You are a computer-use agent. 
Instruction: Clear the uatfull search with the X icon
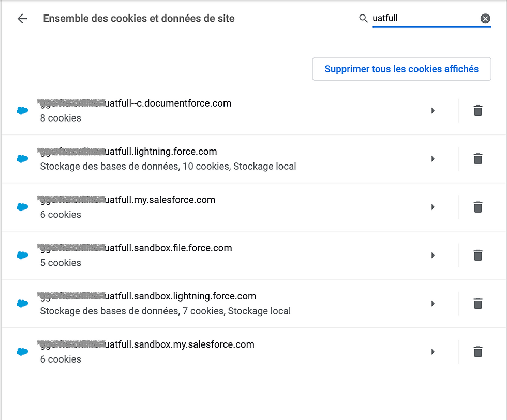click(x=485, y=19)
